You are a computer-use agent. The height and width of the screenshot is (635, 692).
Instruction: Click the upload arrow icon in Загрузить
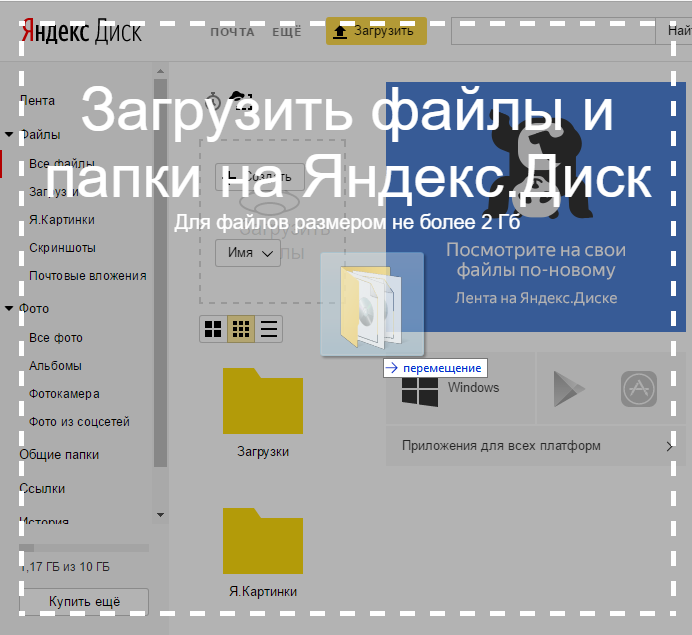click(x=340, y=32)
